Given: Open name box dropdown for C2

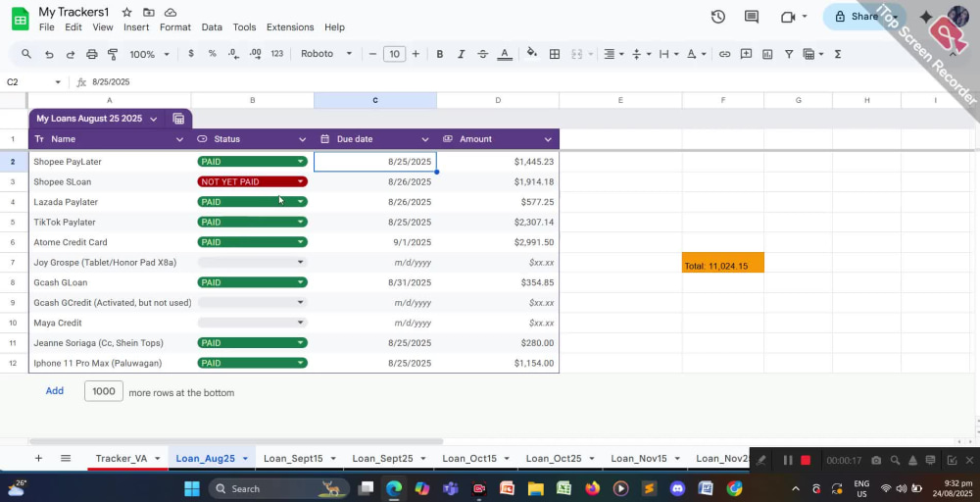Looking at the screenshot, I should [x=58, y=82].
